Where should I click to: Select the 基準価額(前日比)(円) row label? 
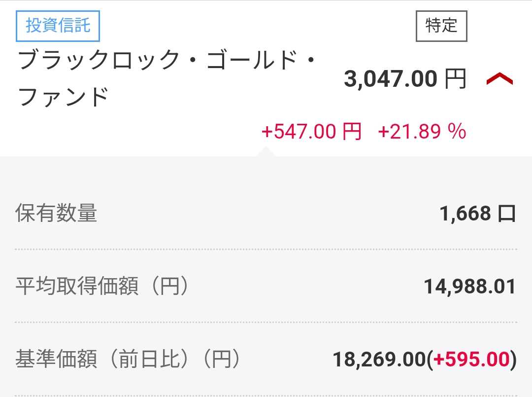pos(128,360)
